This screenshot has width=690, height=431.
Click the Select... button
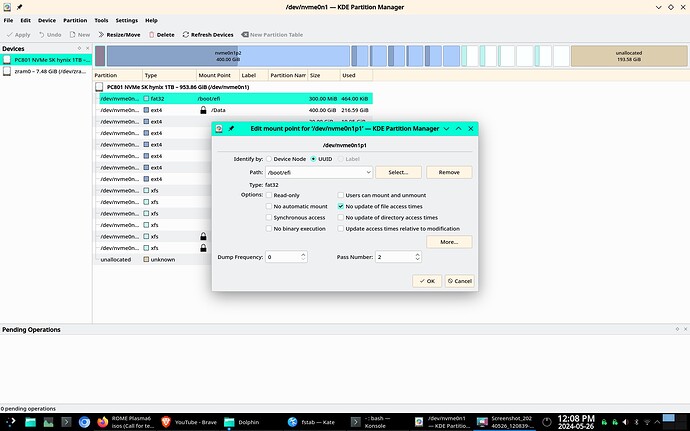(x=398, y=173)
